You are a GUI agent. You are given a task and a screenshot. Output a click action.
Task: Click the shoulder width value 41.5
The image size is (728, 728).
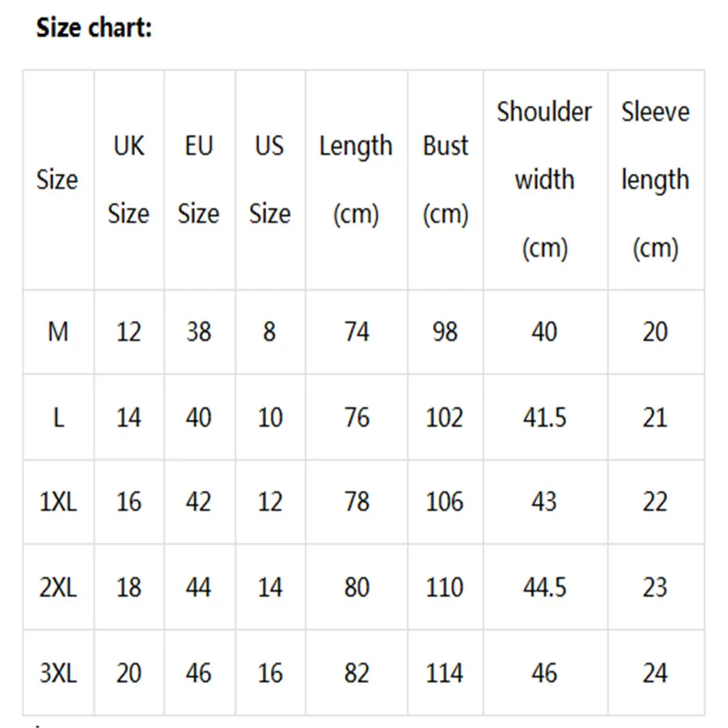pos(544,417)
